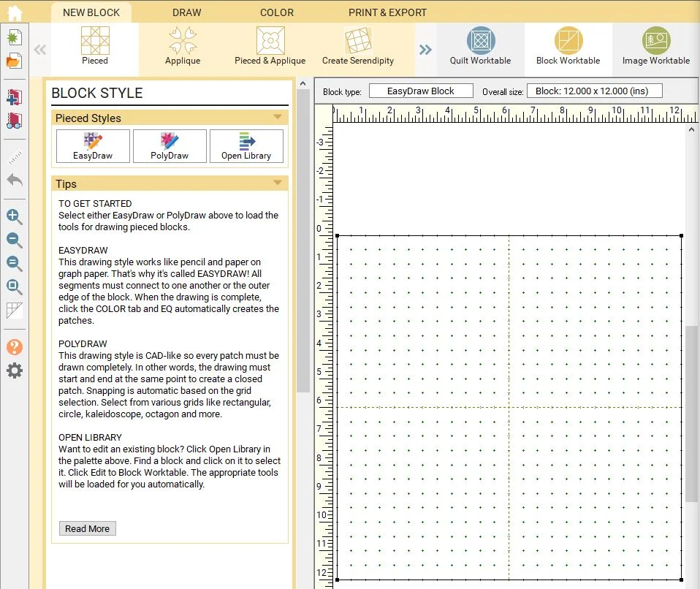Click the POLYDRAW tips heading
The width and height of the screenshot is (700, 589).
point(83,344)
